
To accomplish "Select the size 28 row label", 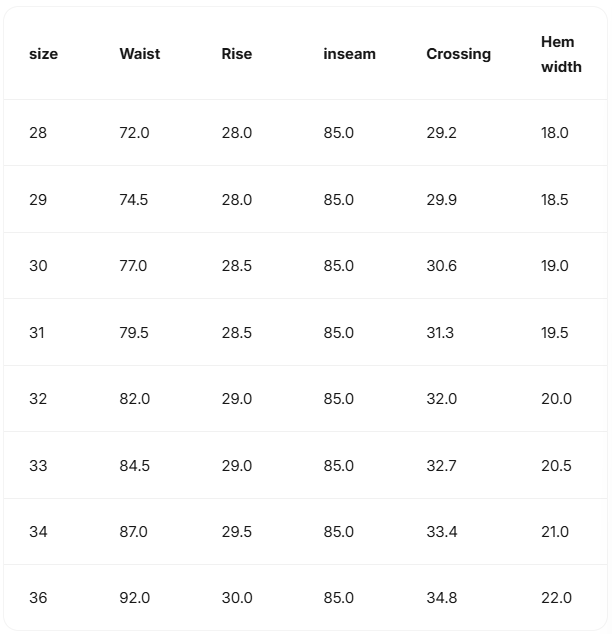I will pos(38,133).
